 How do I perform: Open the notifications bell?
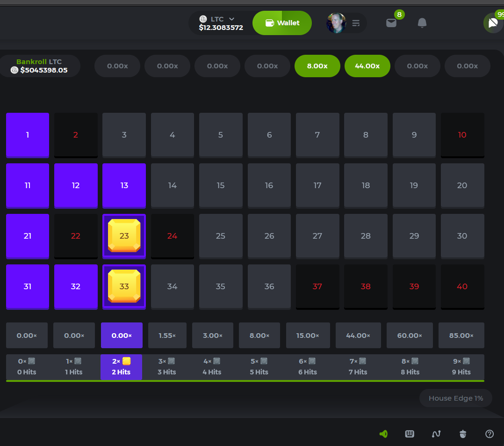tap(422, 23)
